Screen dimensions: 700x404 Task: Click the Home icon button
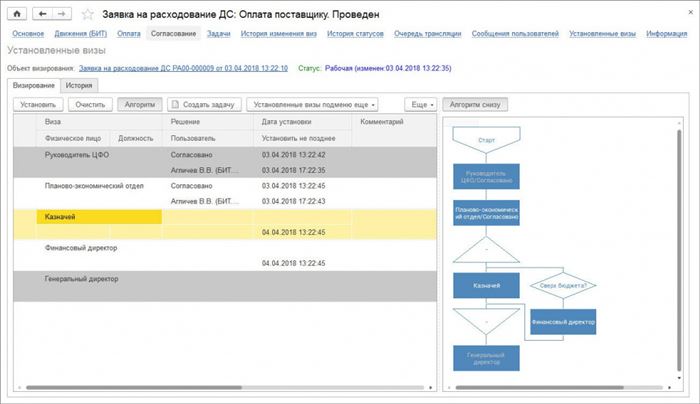(x=17, y=14)
